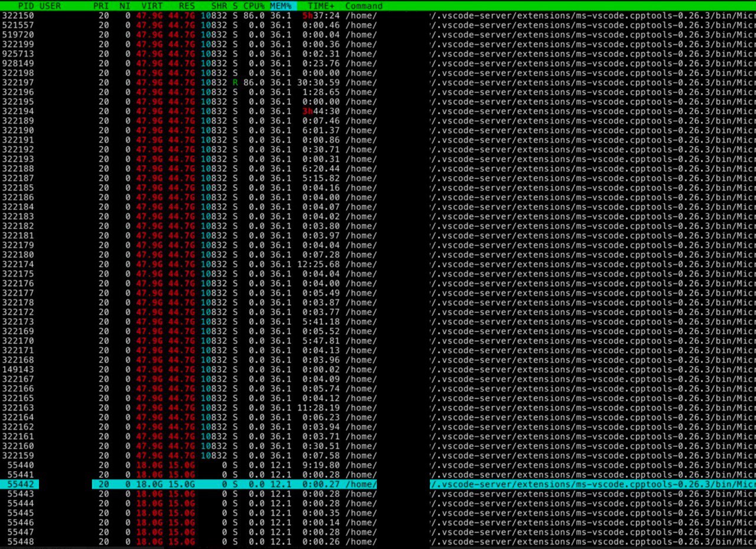The width and height of the screenshot is (756, 549).
Task: Sort by the USER column header
Action: (50, 6)
